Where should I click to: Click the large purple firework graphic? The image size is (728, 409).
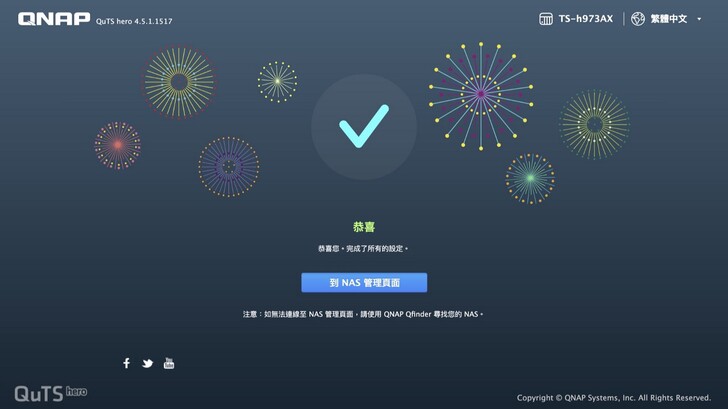point(481,96)
